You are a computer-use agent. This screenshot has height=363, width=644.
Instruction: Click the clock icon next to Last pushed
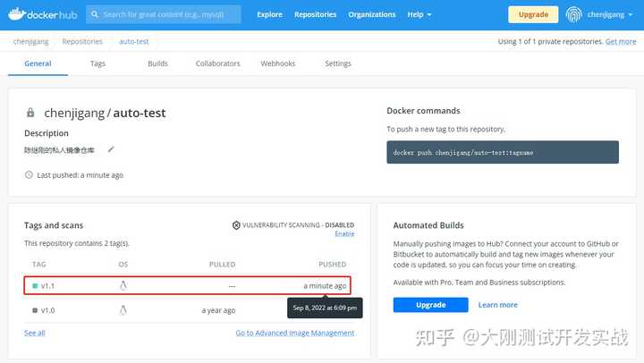tap(29, 175)
